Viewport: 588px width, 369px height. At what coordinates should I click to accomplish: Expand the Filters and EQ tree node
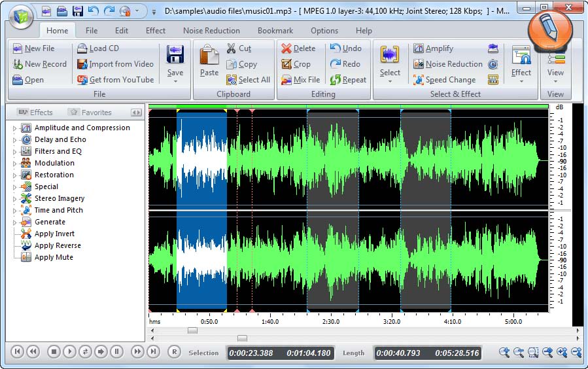[x=14, y=152]
